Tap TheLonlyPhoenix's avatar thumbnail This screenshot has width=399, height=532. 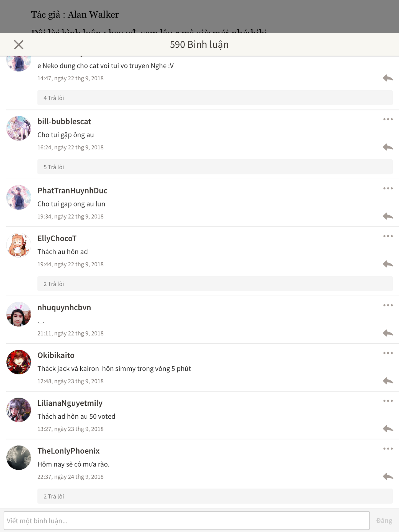point(19,458)
